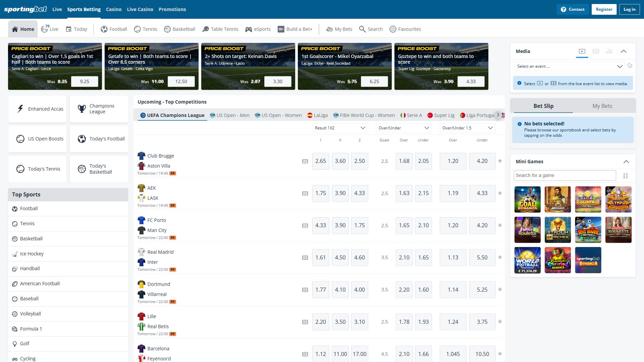Open Today calendar icon

click(68, 29)
